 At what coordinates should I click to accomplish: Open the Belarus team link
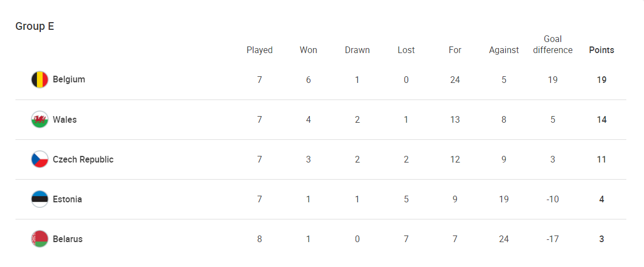[x=68, y=239]
